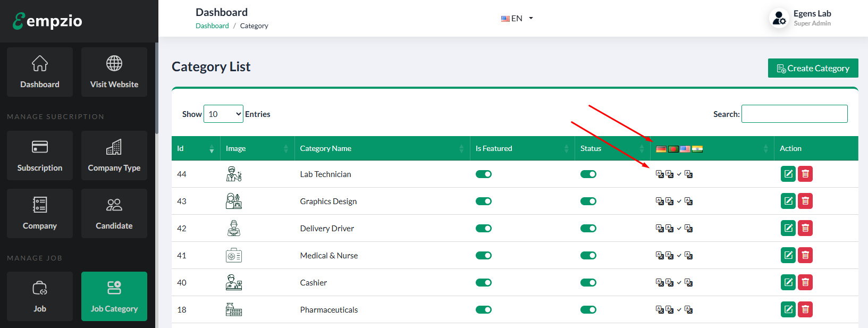Screen dimensions: 868x328
Task: Click the Search input field
Action: tap(794, 114)
